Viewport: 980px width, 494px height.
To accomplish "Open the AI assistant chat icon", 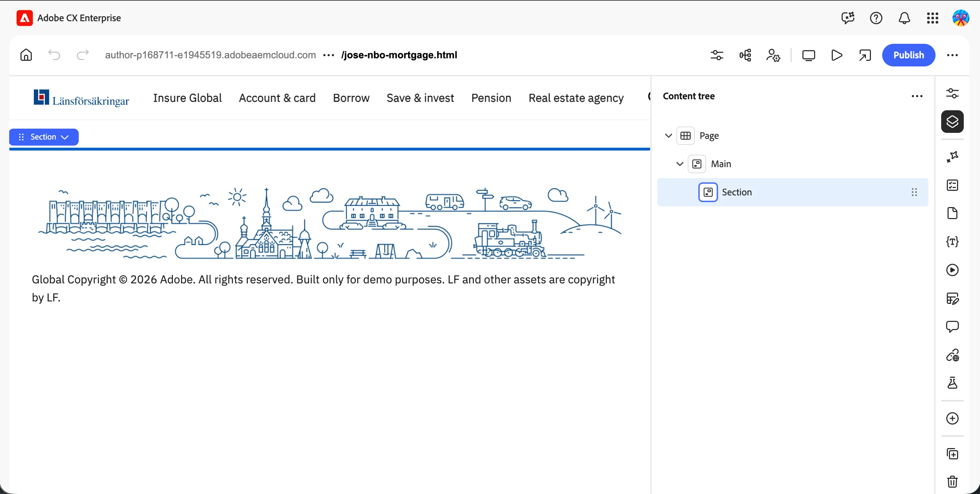I will pos(848,18).
